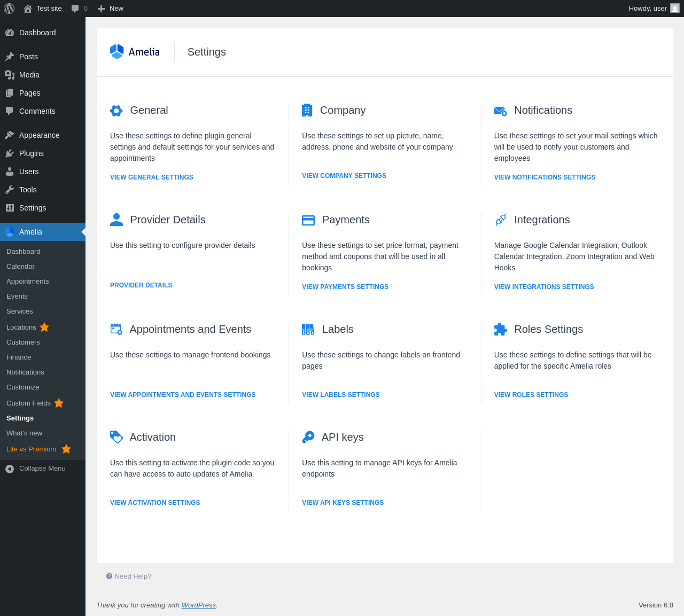The image size is (684, 616).
Task: Click the Appointments and Events calendar icon
Action: pos(116,329)
